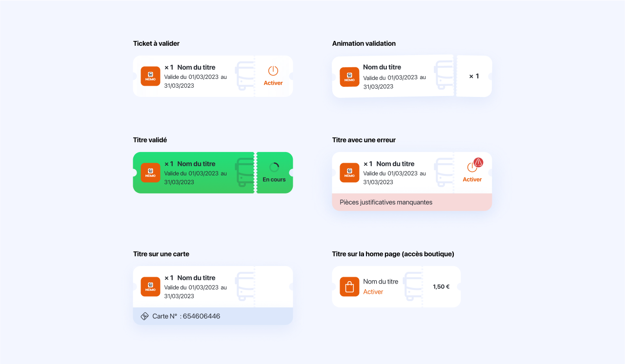The height and width of the screenshot is (364, 625).
Task: Click the loading spinner above 'En cours'
Action: [x=274, y=167]
